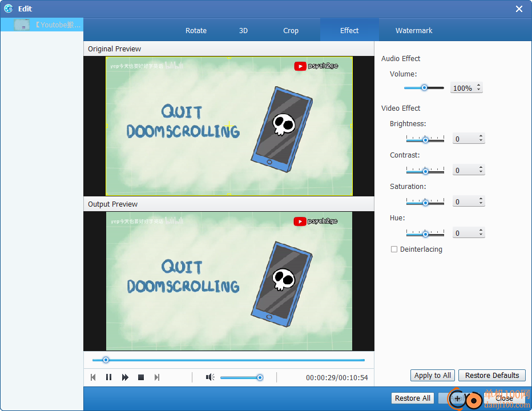
Task: Click the Volume slider handle
Action: tap(424, 88)
